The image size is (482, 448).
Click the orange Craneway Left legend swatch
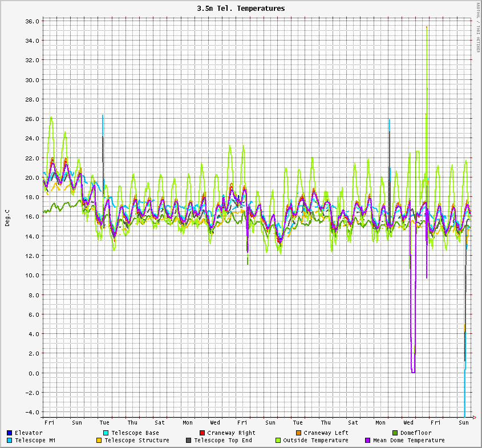click(298, 433)
